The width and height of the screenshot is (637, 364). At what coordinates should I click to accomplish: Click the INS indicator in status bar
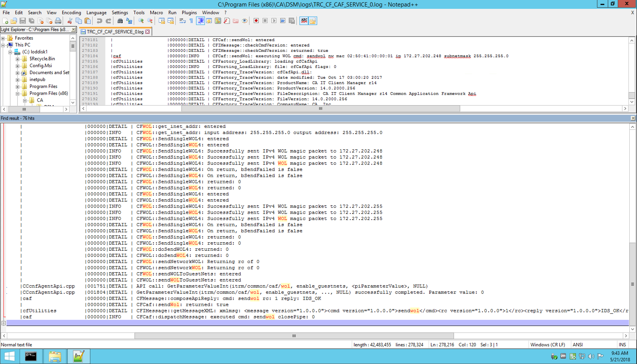622,345
